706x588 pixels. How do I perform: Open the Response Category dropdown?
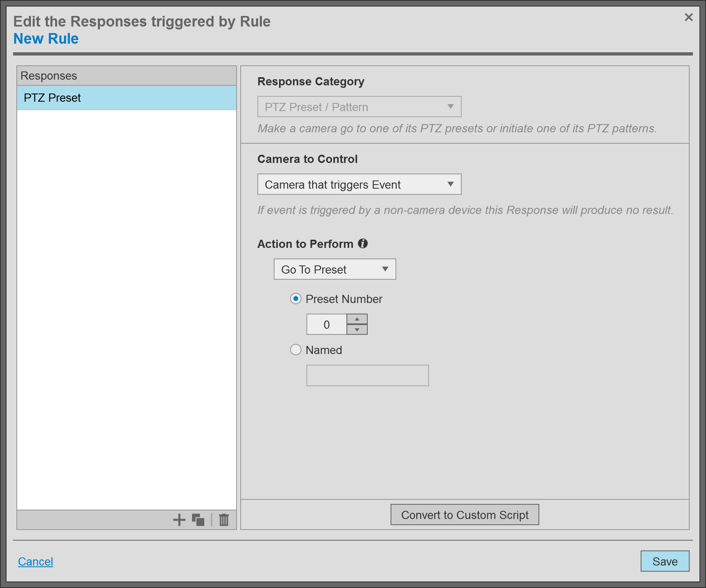pos(360,107)
